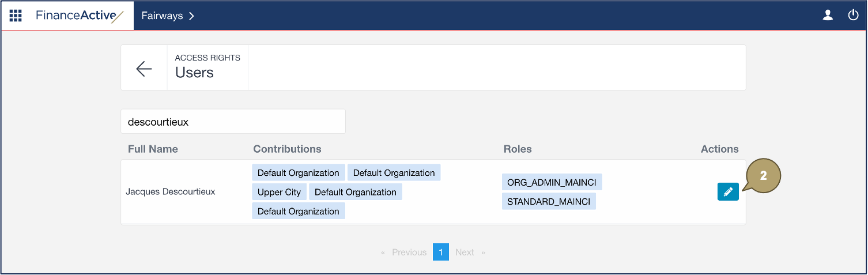Select the STANDARD_MAINCI role tag

click(548, 201)
